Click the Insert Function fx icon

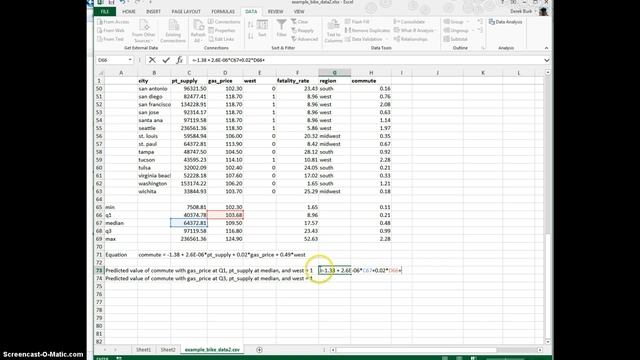pos(179,60)
